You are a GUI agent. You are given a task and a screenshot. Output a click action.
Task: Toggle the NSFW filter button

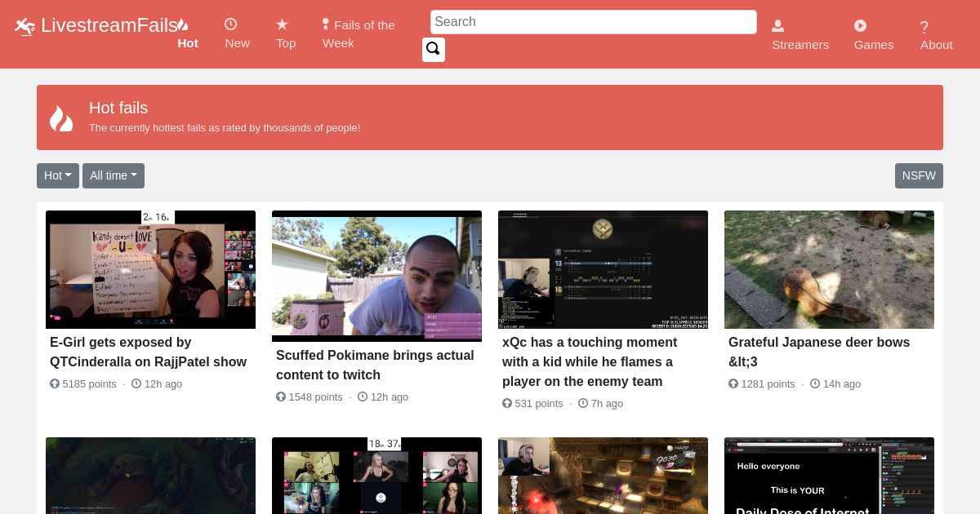(x=919, y=175)
